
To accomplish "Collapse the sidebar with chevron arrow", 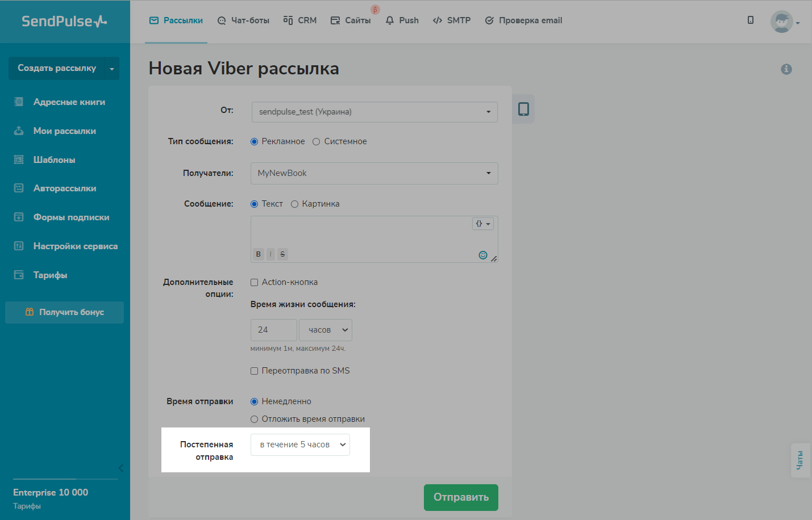I will click(120, 468).
